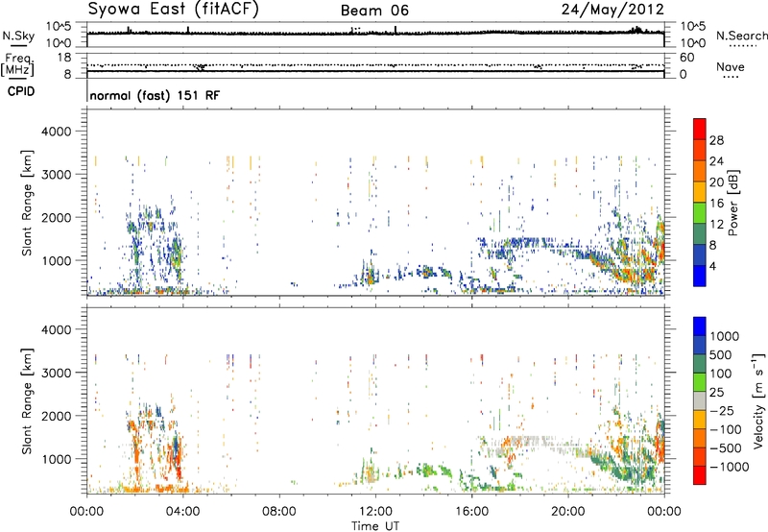Click the 'Nave' legend label
This screenshot has width=768, height=532.
731,66
